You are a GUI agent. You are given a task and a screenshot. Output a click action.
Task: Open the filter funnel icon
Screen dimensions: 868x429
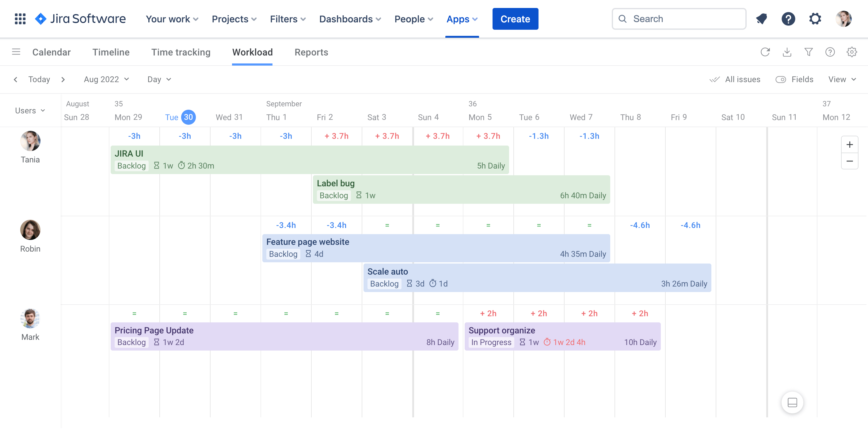click(808, 52)
